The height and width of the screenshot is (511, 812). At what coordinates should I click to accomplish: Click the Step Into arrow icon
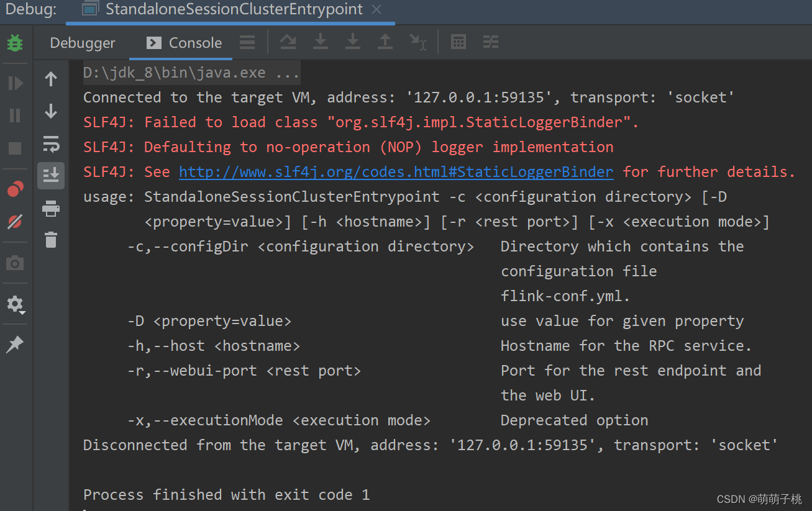coord(353,42)
